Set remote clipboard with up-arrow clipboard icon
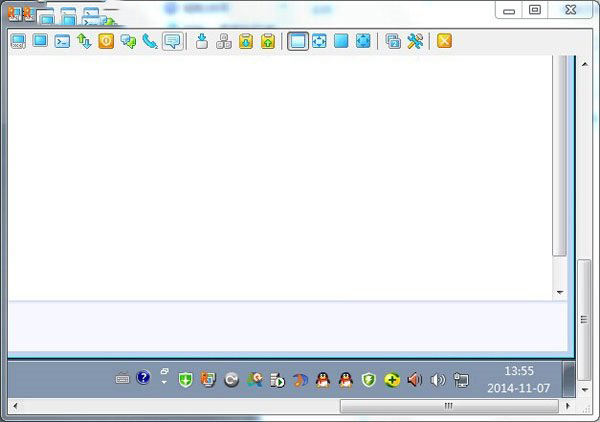The height and width of the screenshot is (422, 600). point(268,41)
